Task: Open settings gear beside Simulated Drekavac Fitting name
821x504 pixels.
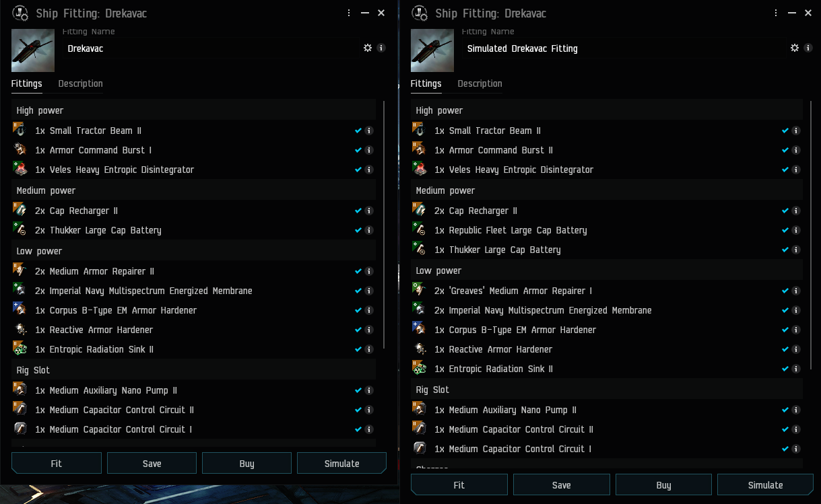Action: 795,48
